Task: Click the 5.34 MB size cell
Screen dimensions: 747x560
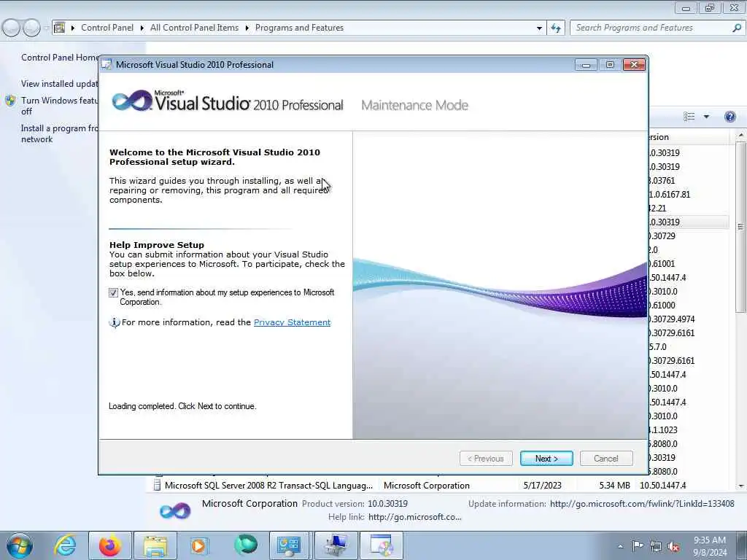Action: tap(614, 486)
